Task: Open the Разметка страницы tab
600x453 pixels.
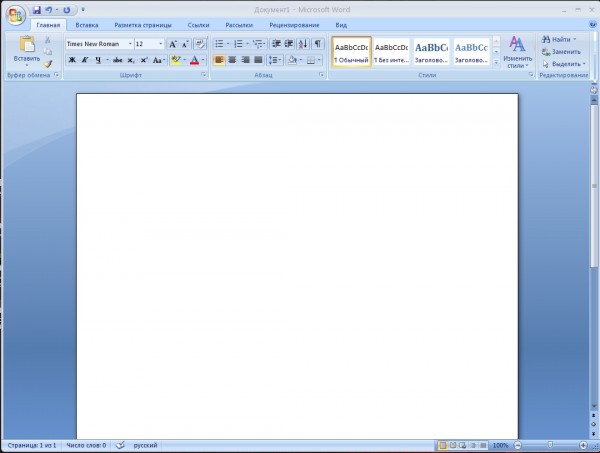Action: (x=143, y=25)
